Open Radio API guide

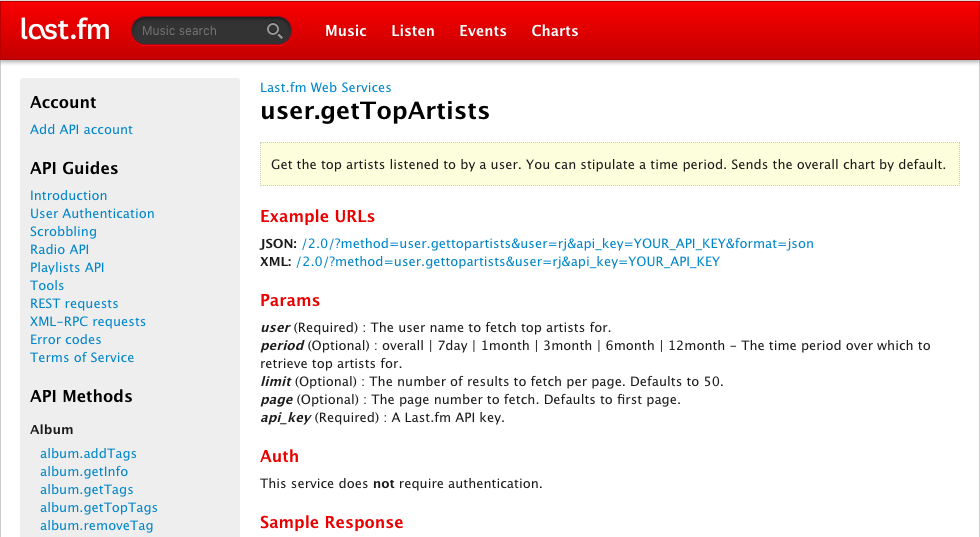[59, 249]
